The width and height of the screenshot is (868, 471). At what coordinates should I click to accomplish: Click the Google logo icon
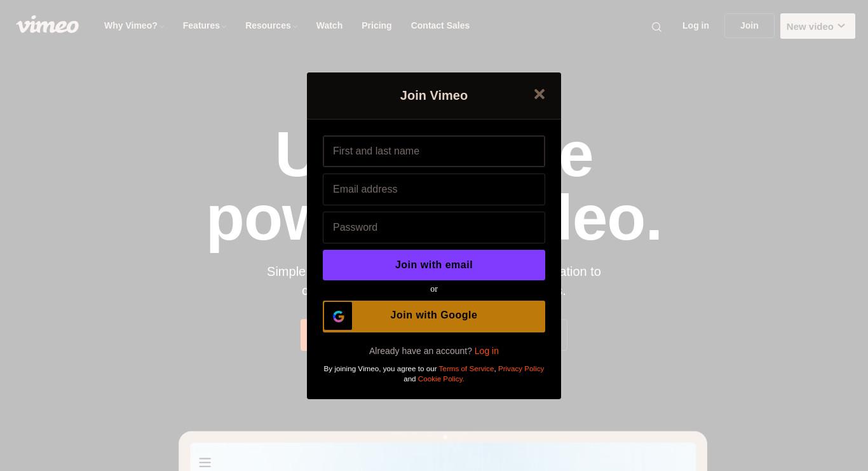pos(338,316)
